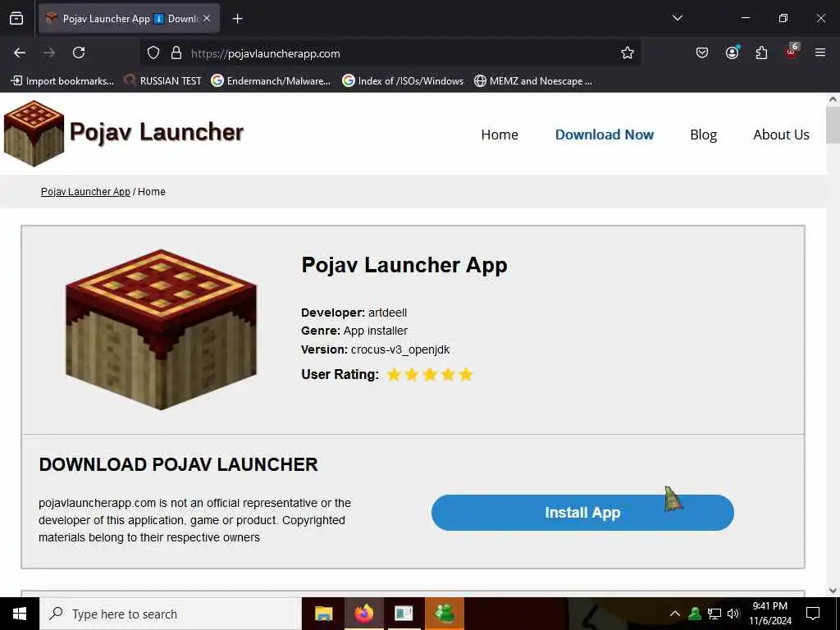Click the green people taskbar app
The image size is (840, 630).
(x=444, y=614)
